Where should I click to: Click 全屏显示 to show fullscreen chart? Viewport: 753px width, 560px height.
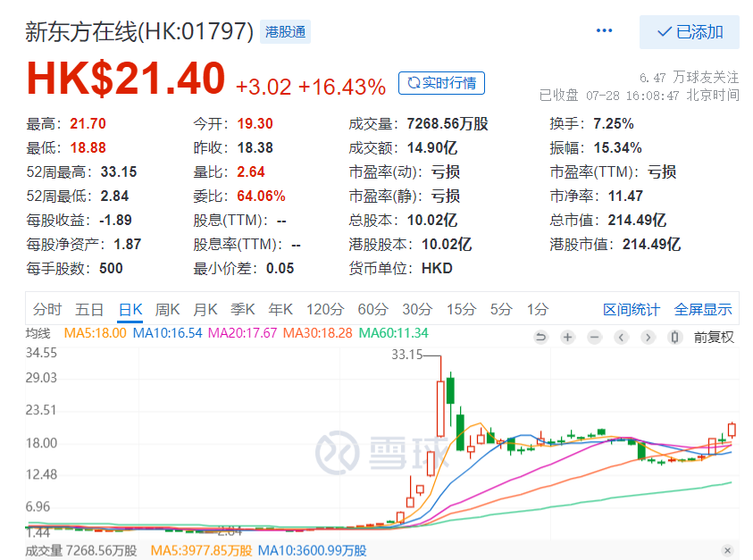click(x=703, y=310)
